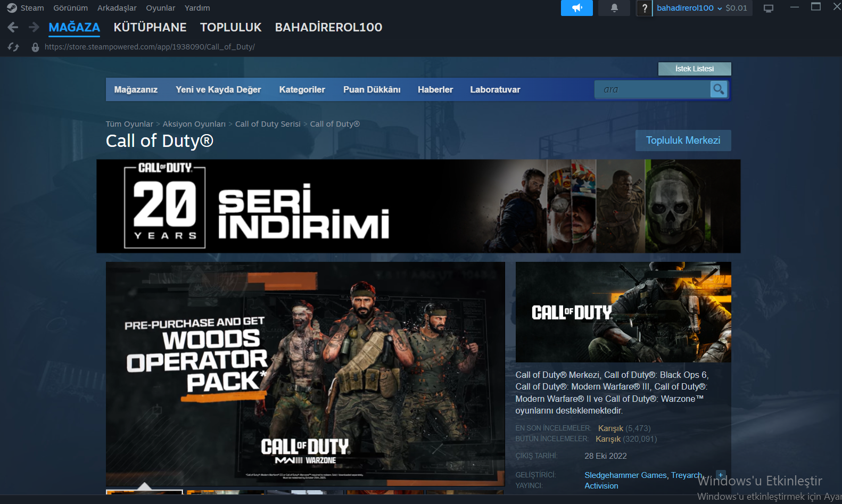The image size is (842, 504).
Task: Open the Yardım menu
Action: [x=197, y=8]
